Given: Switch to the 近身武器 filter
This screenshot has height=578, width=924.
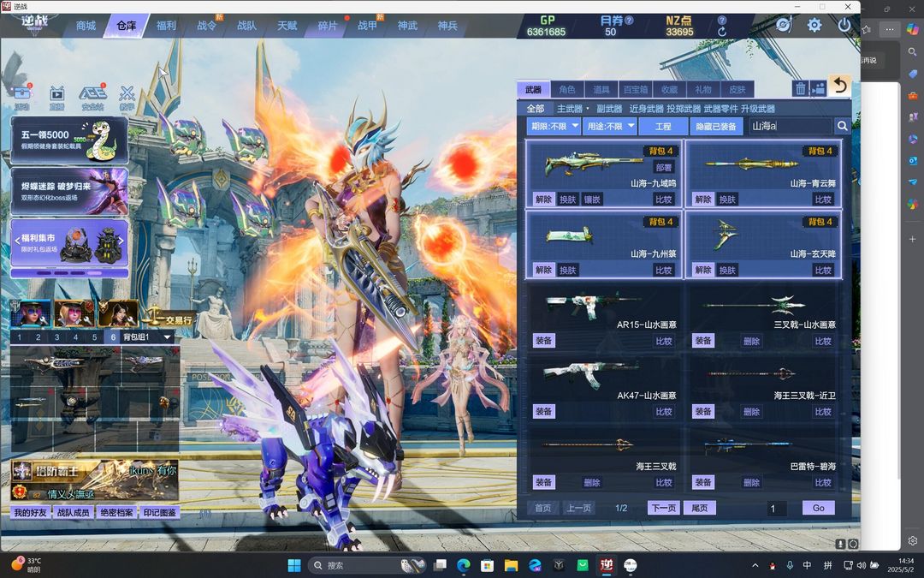Looking at the screenshot, I should (646, 109).
